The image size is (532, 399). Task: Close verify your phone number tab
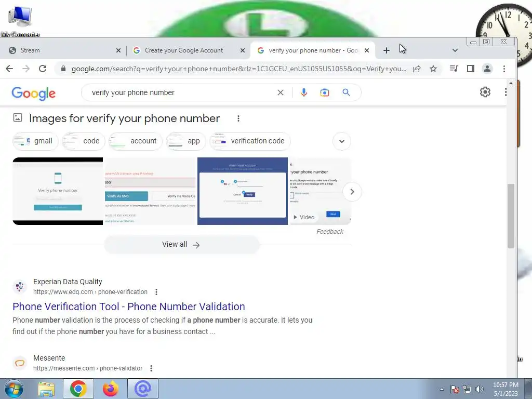pyautogui.click(x=366, y=50)
